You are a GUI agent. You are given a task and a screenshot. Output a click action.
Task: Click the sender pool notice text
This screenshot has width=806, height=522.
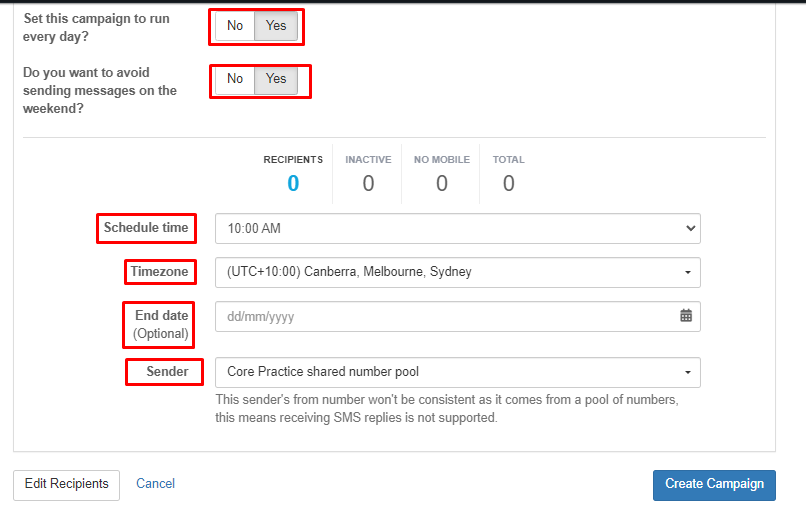(447, 409)
